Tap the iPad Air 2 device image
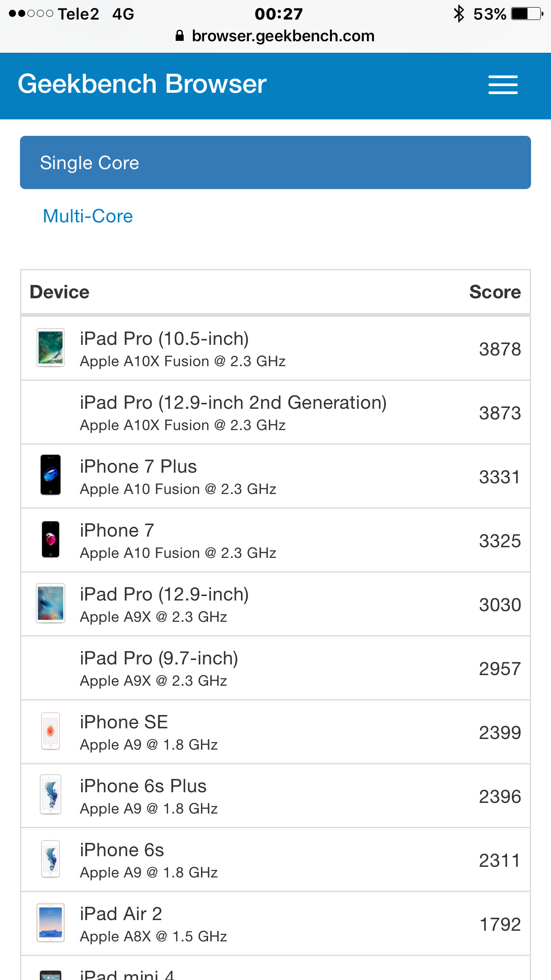This screenshot has height=980, width=551. point(51,923)
